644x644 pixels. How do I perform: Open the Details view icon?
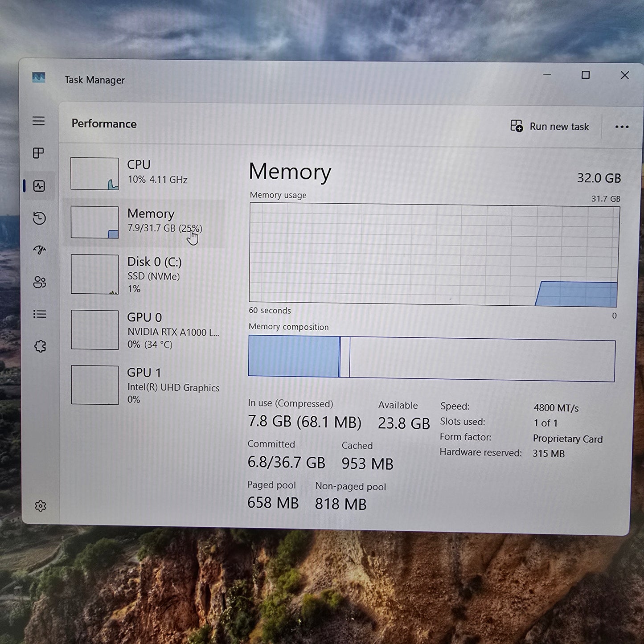pos(39,315)
